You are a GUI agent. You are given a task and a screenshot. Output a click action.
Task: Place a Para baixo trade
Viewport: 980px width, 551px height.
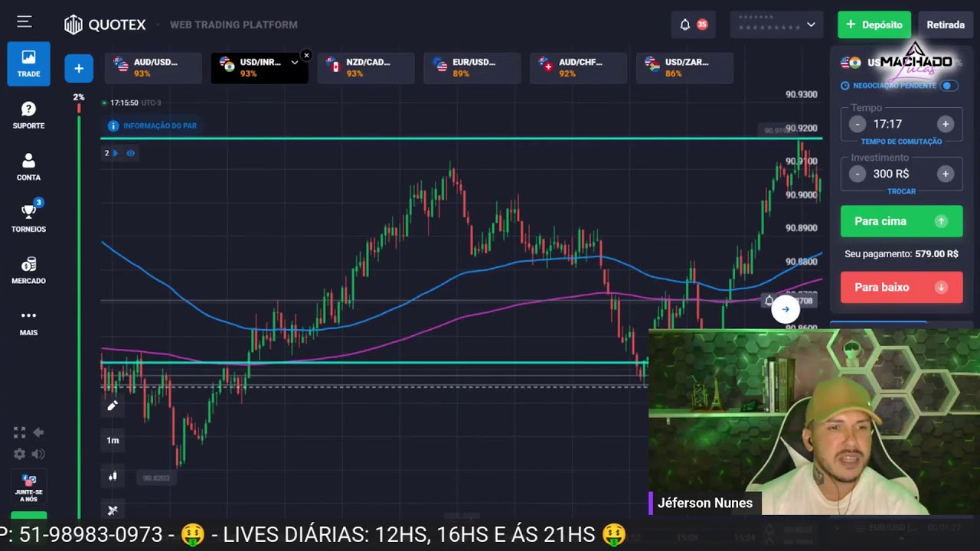click(901, 287)
